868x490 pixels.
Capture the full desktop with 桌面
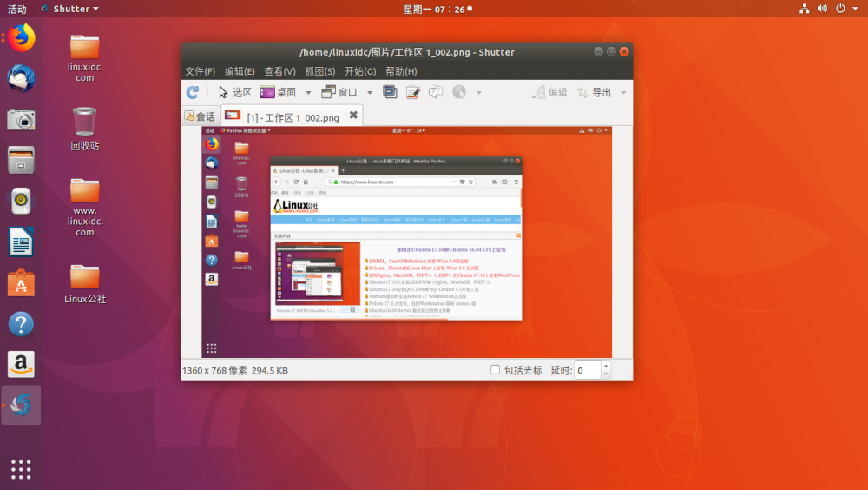pyautogui.click(x=279, y=92)
